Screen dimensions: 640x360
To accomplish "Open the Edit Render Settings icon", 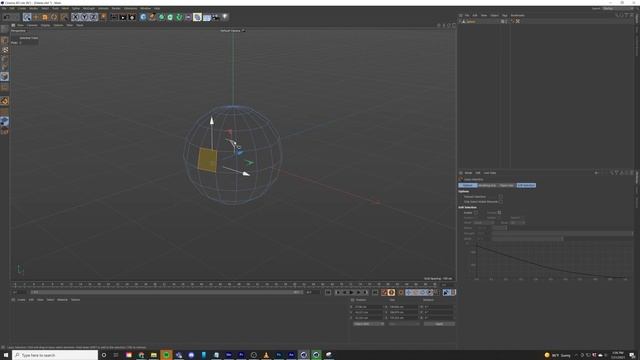I will point(132,17).
